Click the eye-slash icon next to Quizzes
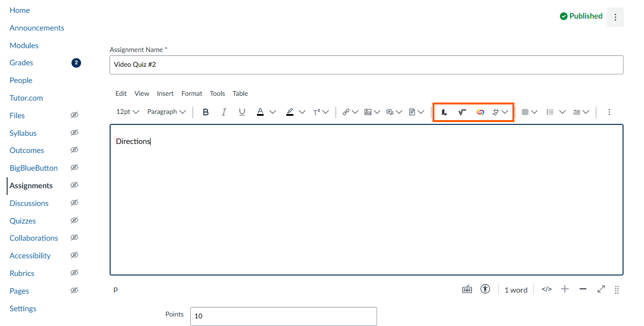 74,220
